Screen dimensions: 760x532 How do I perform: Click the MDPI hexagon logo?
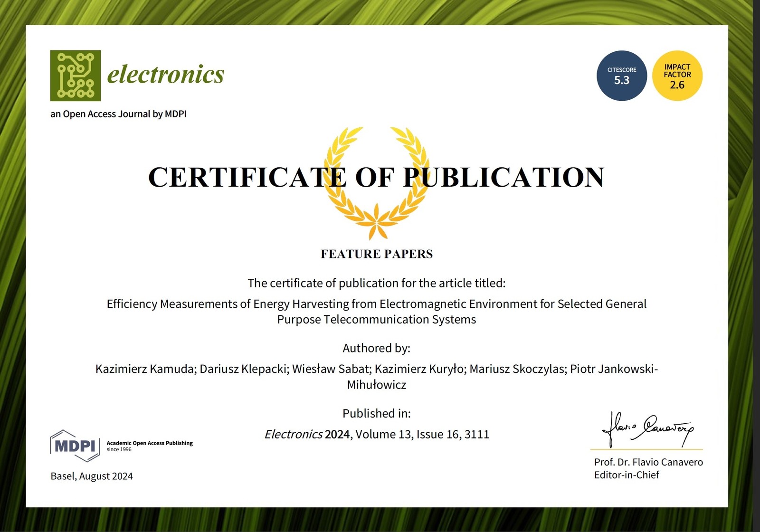(x=75, y=446)
